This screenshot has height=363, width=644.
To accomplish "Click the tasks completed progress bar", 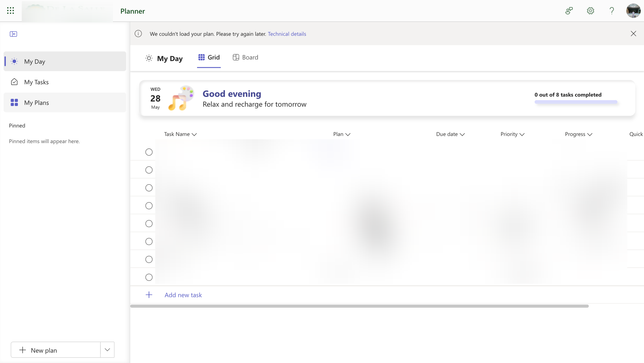I will coord(576,102).
